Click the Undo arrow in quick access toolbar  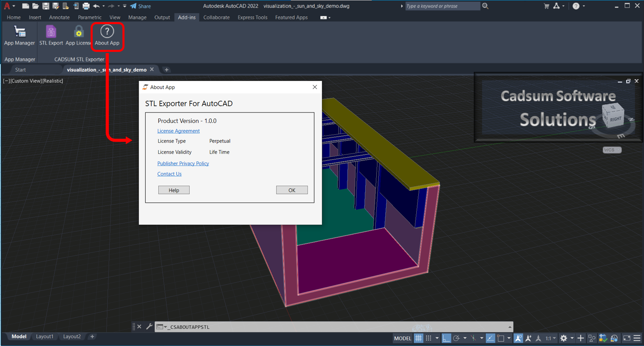tap(96, 6)
